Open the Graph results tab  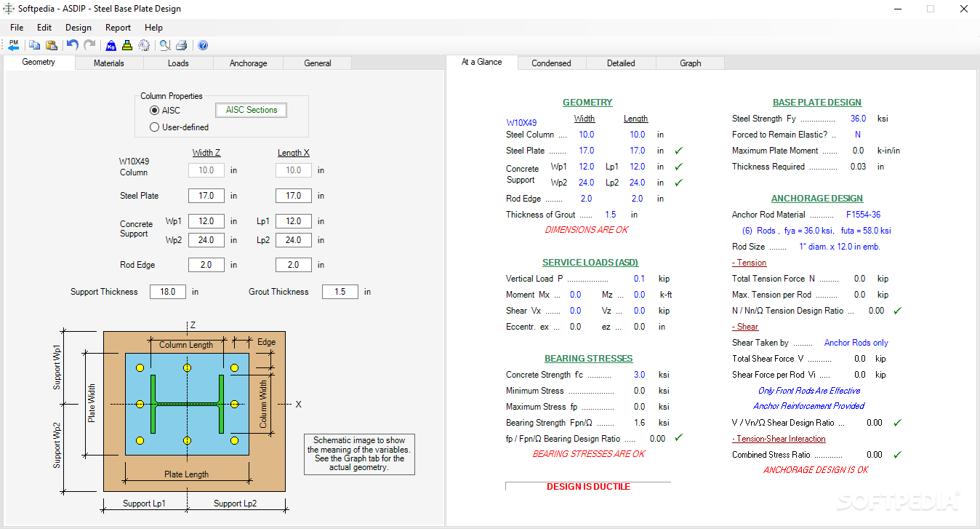click(x=691, y=63)
